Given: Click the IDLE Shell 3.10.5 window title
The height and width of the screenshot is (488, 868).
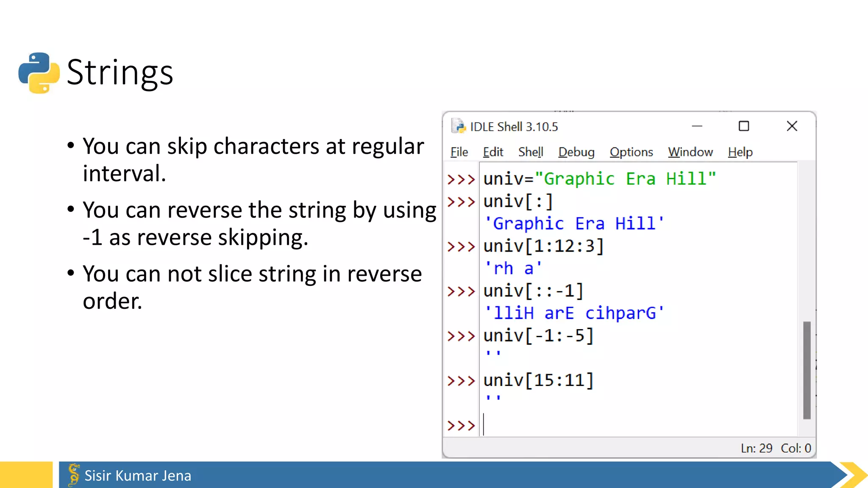Looking at the screenshot, I should 514,127.
